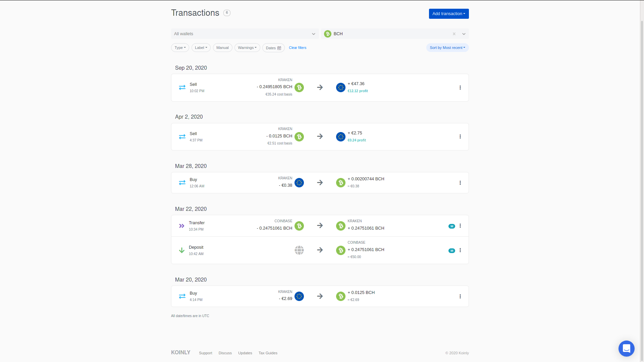Toggle the Manual filter pill
Screen dimensions: 644x362
[222, 48]
